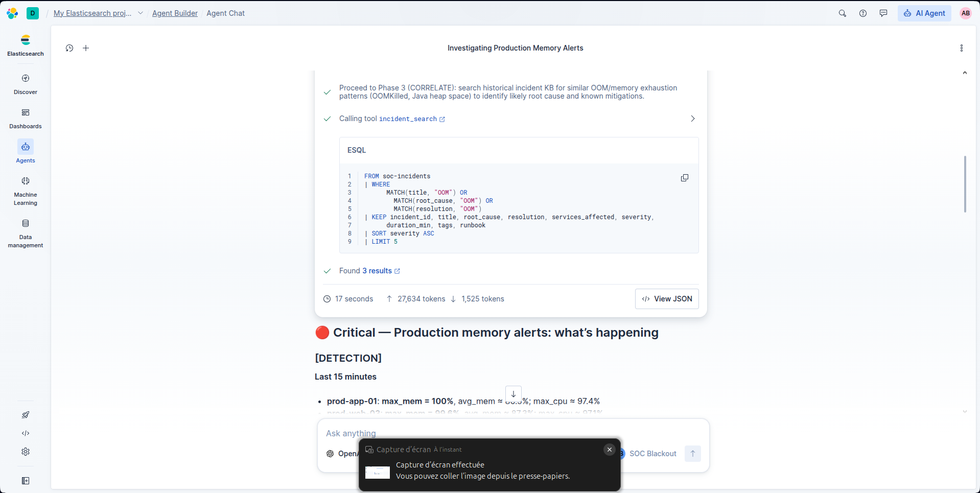Start a new conversation with the plus icon
The height and width of the screenshot is (493, 980).
point(86,48)
